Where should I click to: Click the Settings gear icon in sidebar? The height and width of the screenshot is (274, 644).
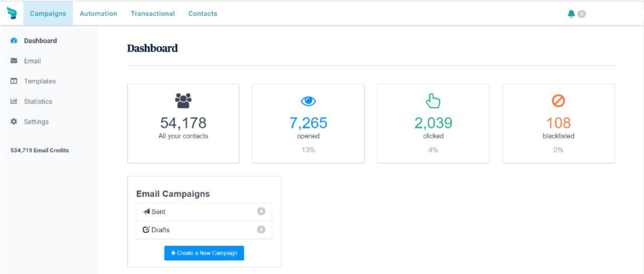point(14,122)
